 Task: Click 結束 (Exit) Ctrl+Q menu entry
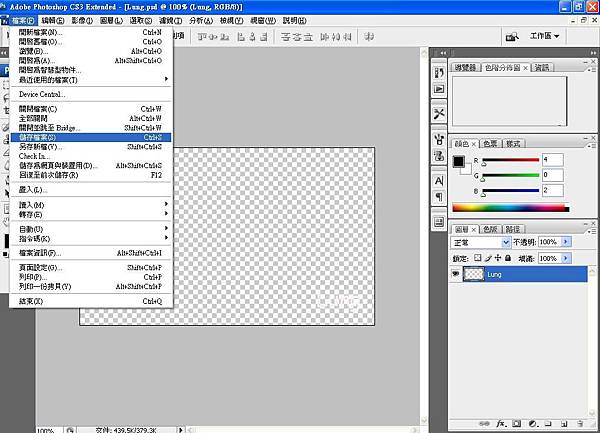point(91,301)
